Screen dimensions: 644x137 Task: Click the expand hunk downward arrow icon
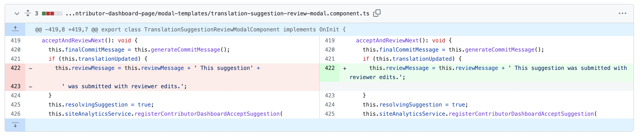click(x=16, y=125)
